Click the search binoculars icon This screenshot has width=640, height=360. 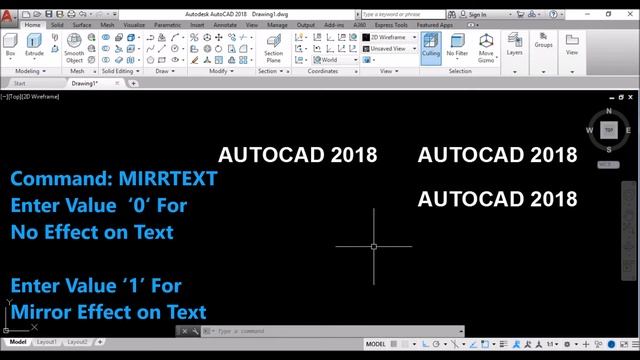(451, 14)
